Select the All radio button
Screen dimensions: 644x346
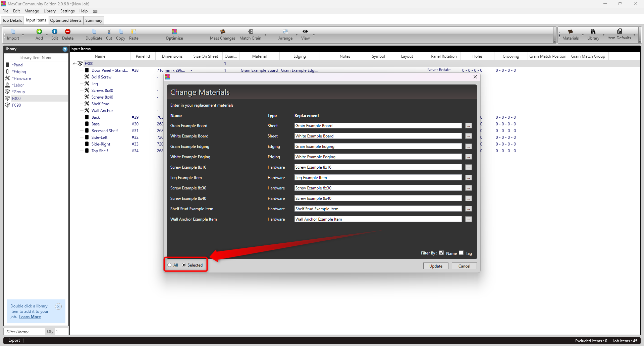click(169, 265)
